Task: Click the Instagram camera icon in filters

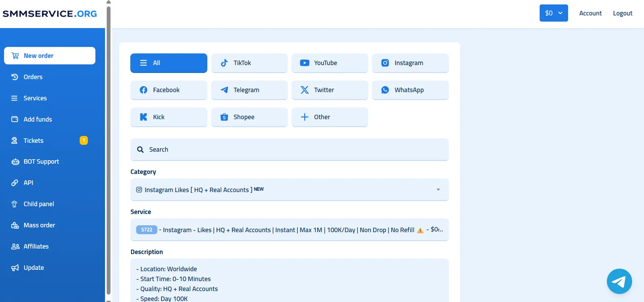Action: click(385, 63)
